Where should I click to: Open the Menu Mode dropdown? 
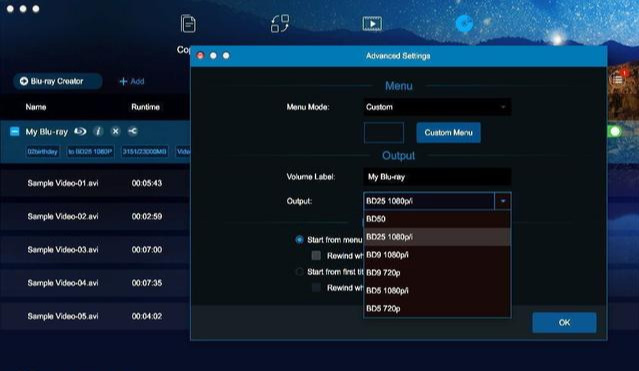coord(437,107)
